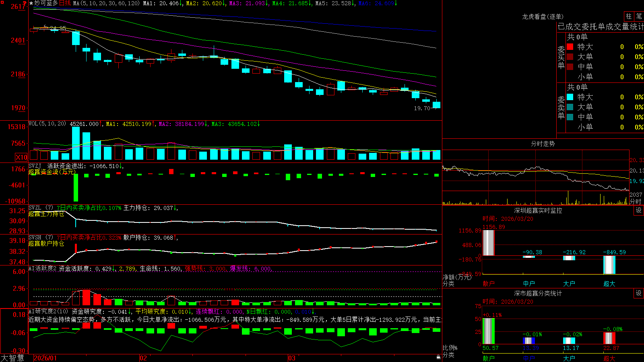
Task: Click the 1156.89 散户 net amount bar
Action: coord(488,243)
